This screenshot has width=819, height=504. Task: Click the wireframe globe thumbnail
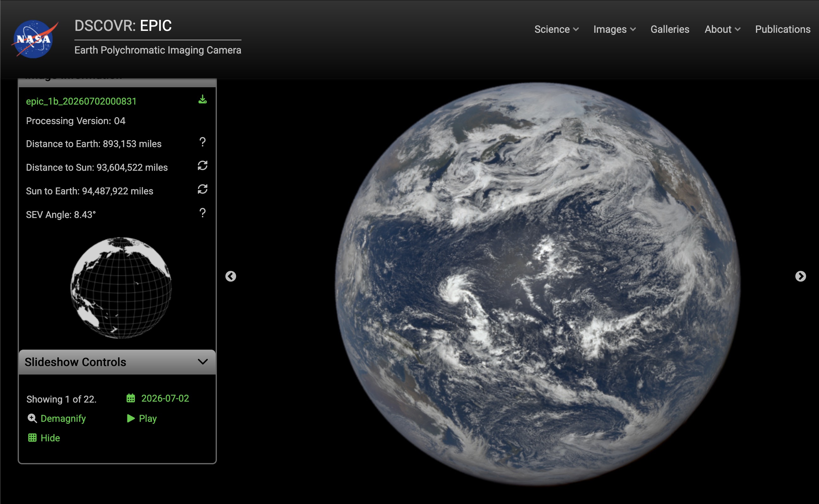pyautogui.click(x=121, y=288)
